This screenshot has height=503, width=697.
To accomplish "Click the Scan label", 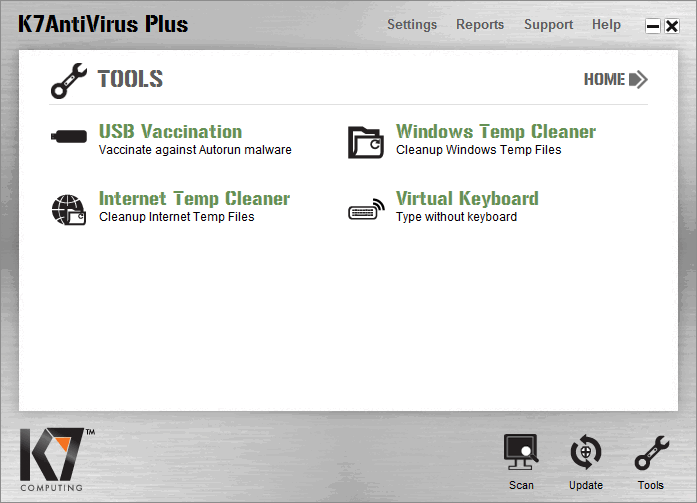I will point(521,485).
